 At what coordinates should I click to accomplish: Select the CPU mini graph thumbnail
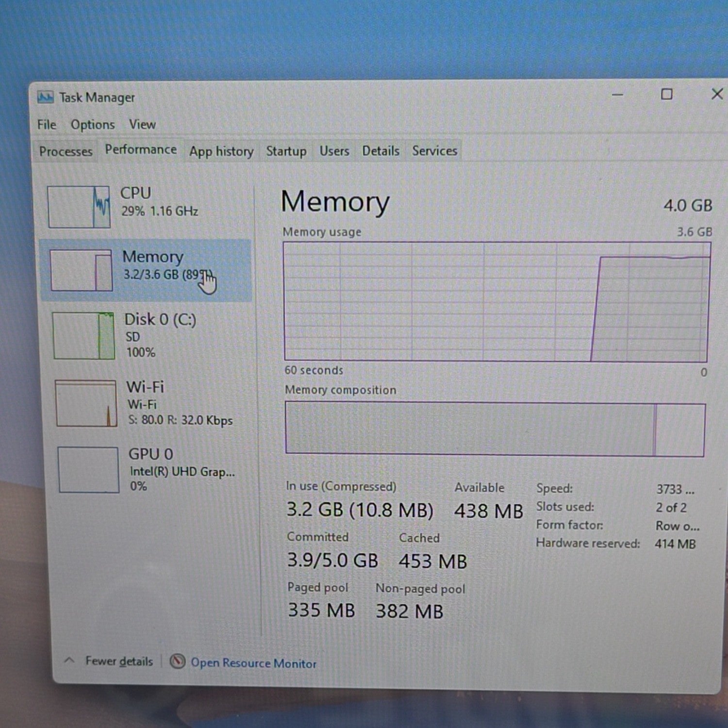(x=79, y=207)
